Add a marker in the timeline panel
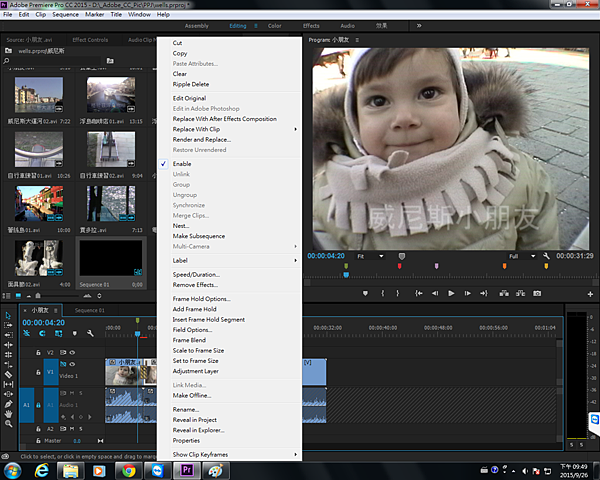 pos(75,333)
